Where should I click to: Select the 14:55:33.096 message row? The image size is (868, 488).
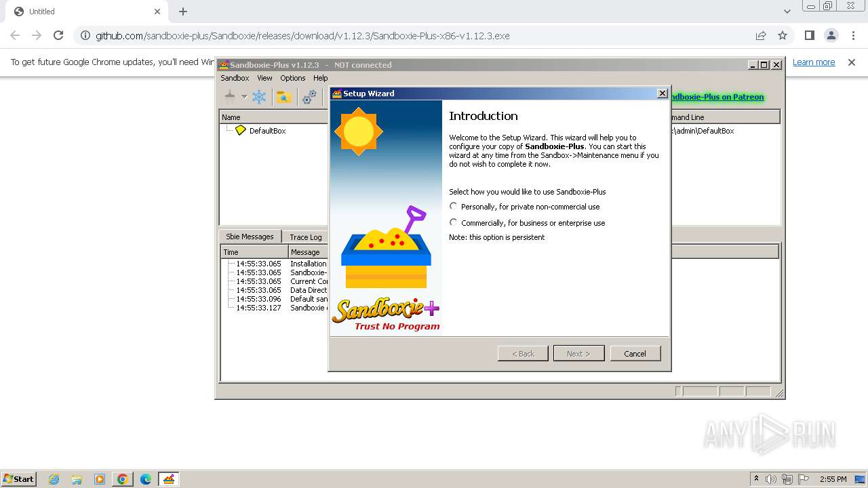275,299
